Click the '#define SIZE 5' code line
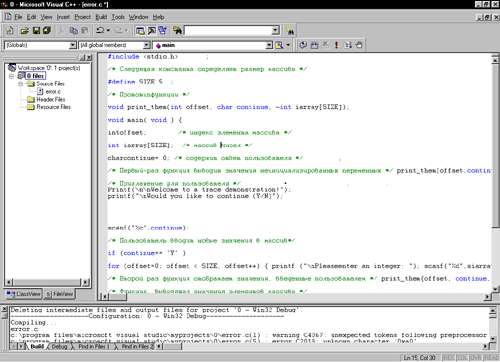Image resolution: width=500 pixels, height=362 pixels. click(135, 82)
